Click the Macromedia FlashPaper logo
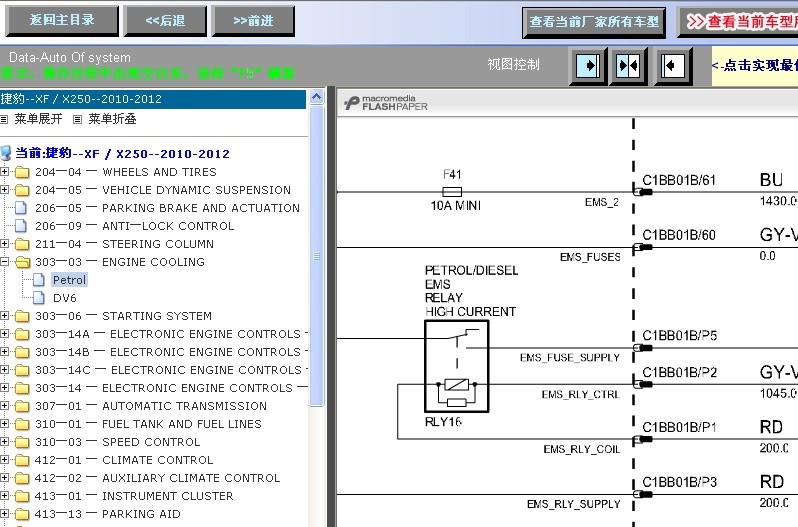Image resolution: width=798 pixels, height=527 pixels. click(386, 102)
